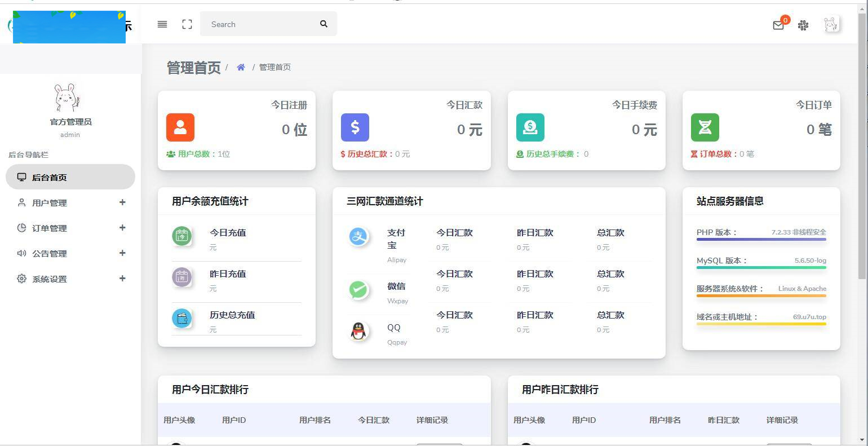Open the message envelope notification icon
868x446 pixels.
(778, 25)
